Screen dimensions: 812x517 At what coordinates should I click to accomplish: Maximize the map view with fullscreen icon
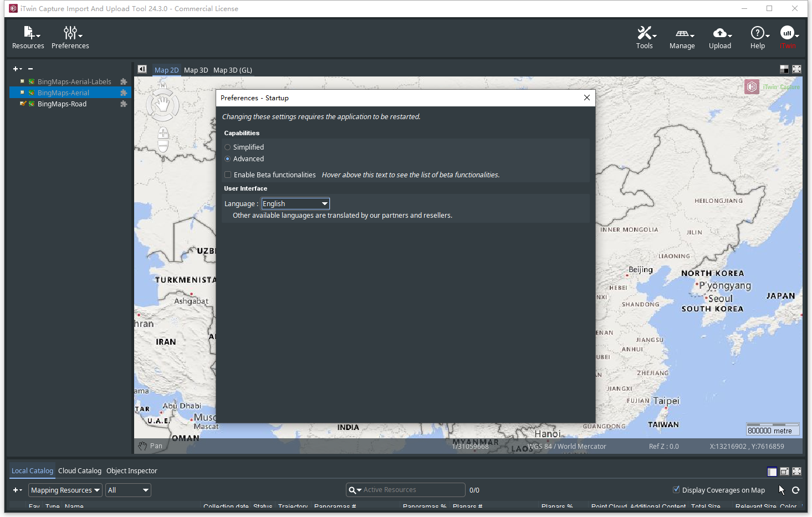[x=796, y=69]
